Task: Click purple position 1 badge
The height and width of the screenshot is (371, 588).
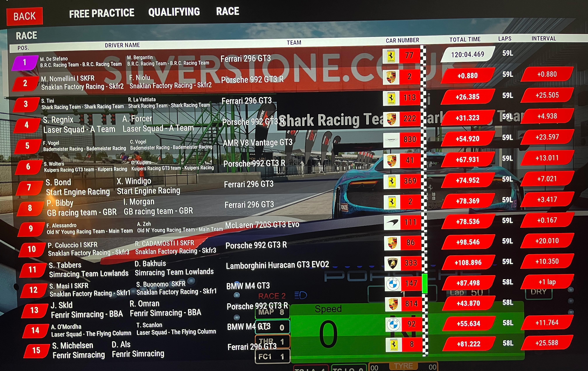Action: pos(25,63)
